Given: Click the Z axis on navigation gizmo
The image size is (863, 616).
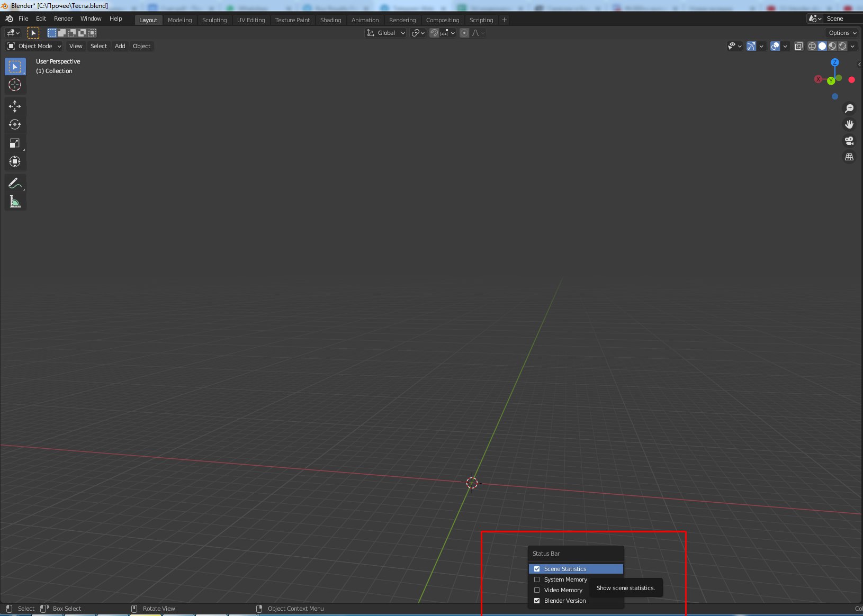Looking at the screenshot, I should [x=835, y=62].
